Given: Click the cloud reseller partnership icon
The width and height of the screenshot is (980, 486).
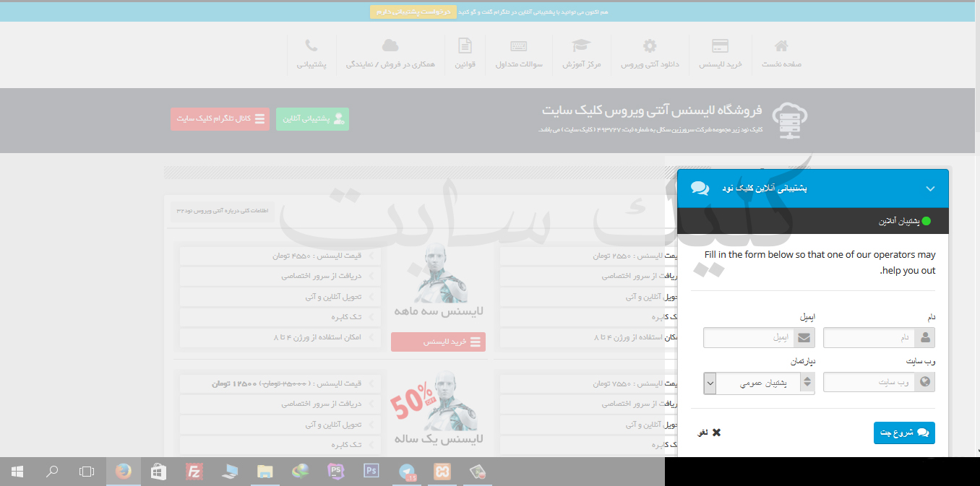Looking at the screenshot, I should 390,46.
